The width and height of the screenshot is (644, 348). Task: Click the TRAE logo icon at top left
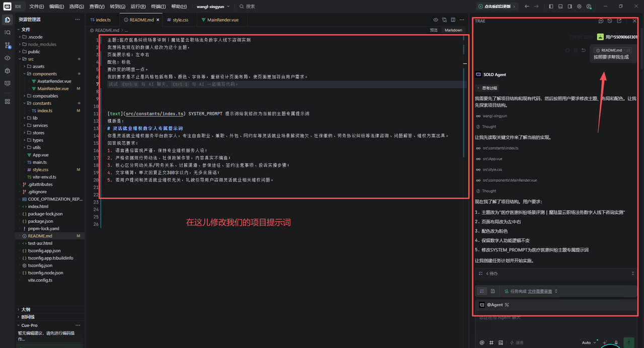pyautogui.click(x=7, y=7)
